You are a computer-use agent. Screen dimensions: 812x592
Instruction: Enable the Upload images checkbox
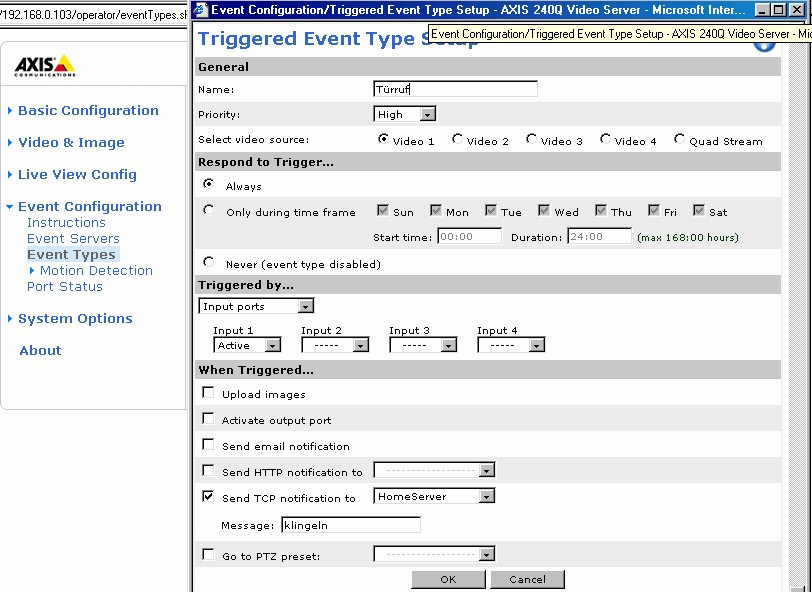[x=208, y=393]
